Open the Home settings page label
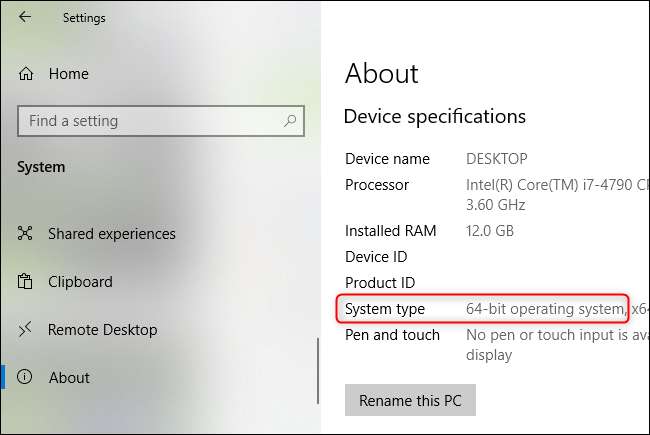The width and height of the screenshot is (650, 435). point(68,74)
